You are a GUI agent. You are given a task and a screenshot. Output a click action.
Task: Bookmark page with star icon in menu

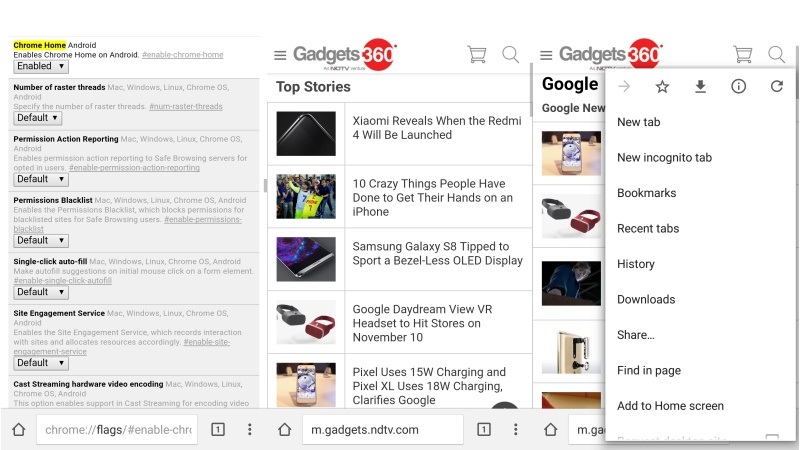pos(662,87)
